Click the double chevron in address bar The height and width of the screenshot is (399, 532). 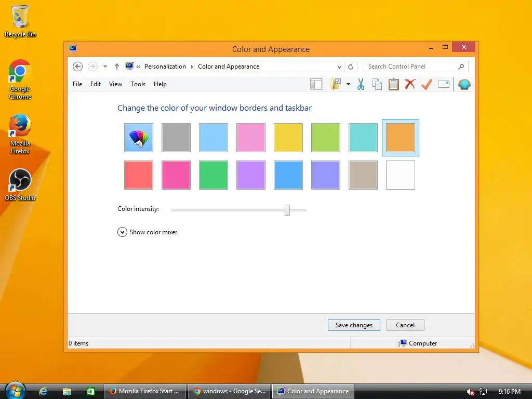tap(138, 66)
